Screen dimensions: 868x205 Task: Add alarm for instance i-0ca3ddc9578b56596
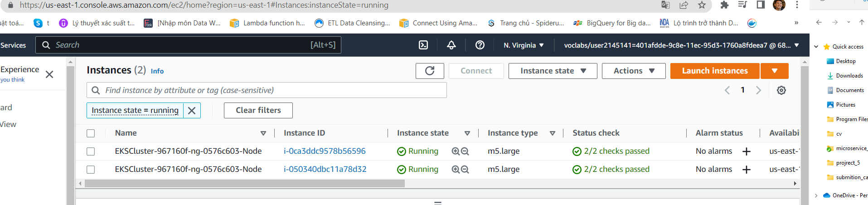click(x=747, y=151)
